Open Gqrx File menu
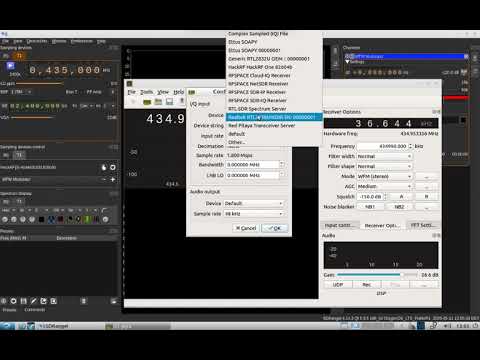The height and width of the screenshot is (360, 480). pyautogui.click(x=132, y=92)
